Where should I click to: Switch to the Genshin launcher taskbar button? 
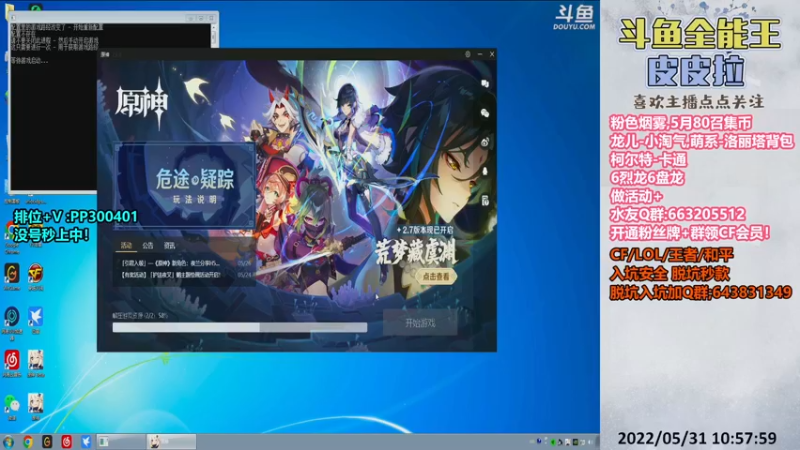coord(171,442)
